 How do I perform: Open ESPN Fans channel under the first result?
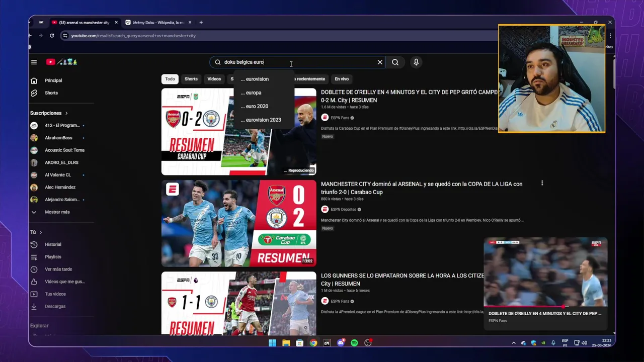[340, 118]
